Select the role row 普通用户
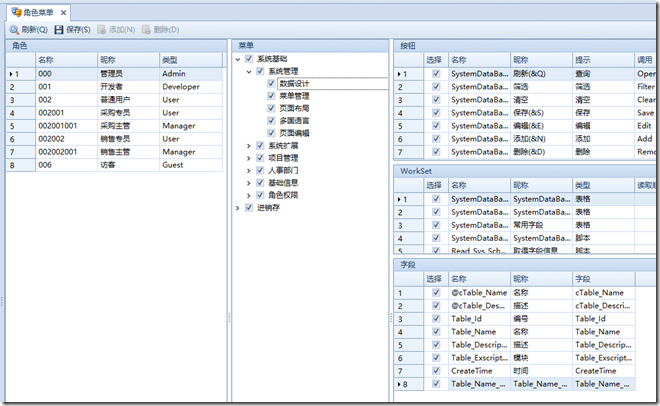The image size is (660, 406). point(114,100)
